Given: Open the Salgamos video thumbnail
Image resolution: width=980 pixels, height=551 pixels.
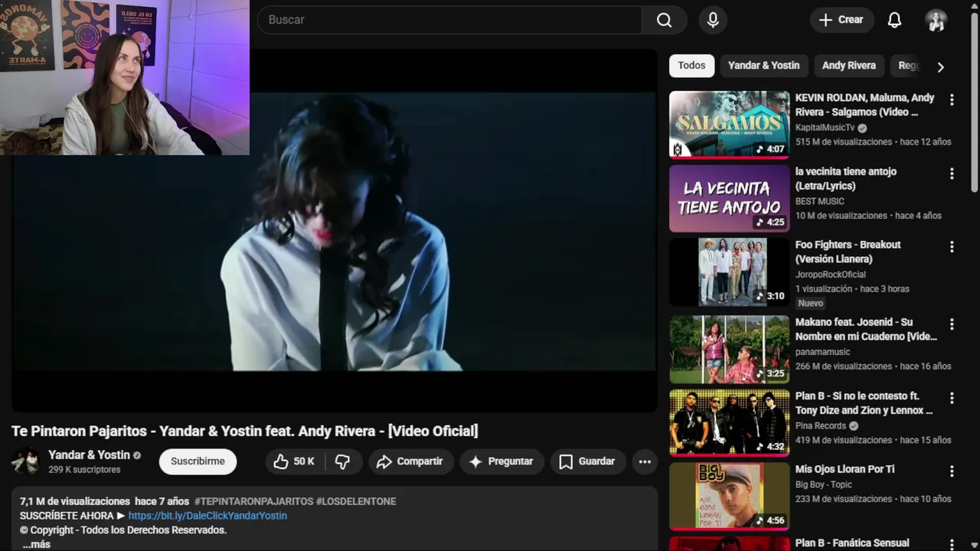Looking at the screenshot, I should tap(729, 124).
